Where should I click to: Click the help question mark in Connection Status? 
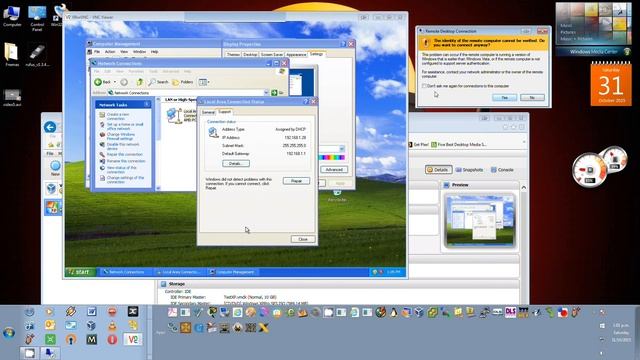coord(305,102)
